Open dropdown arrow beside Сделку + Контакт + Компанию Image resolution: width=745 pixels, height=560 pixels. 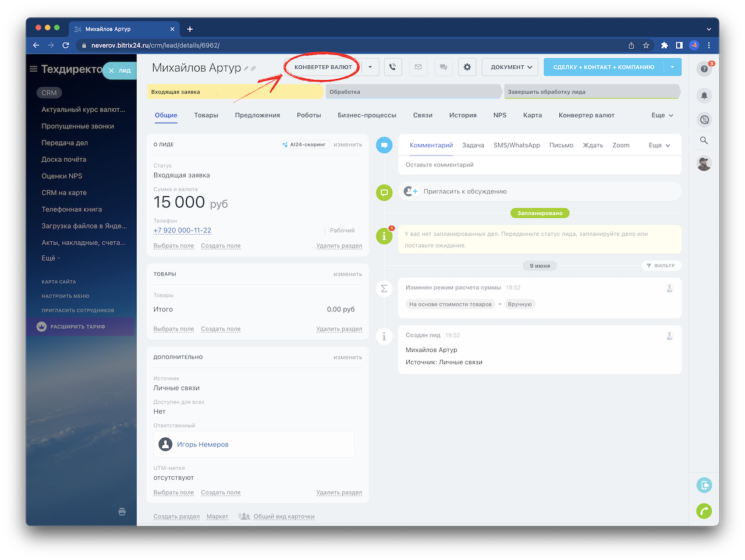[672, 67]
